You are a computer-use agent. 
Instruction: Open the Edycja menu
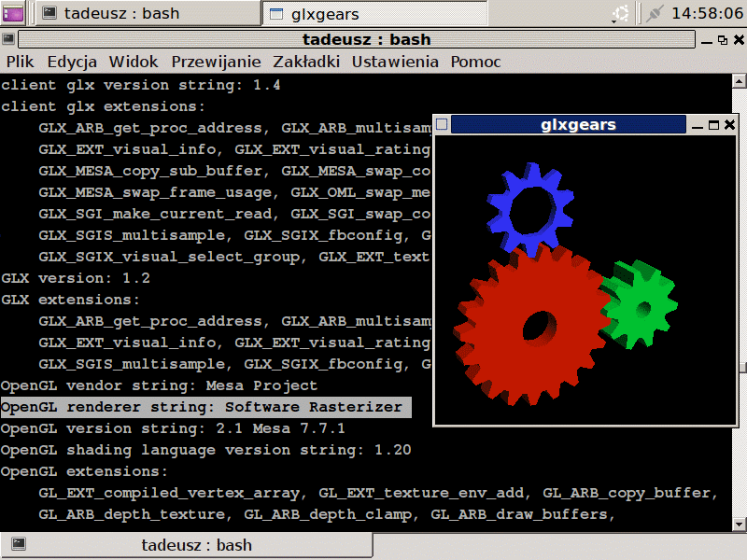(x=72, y=62)
